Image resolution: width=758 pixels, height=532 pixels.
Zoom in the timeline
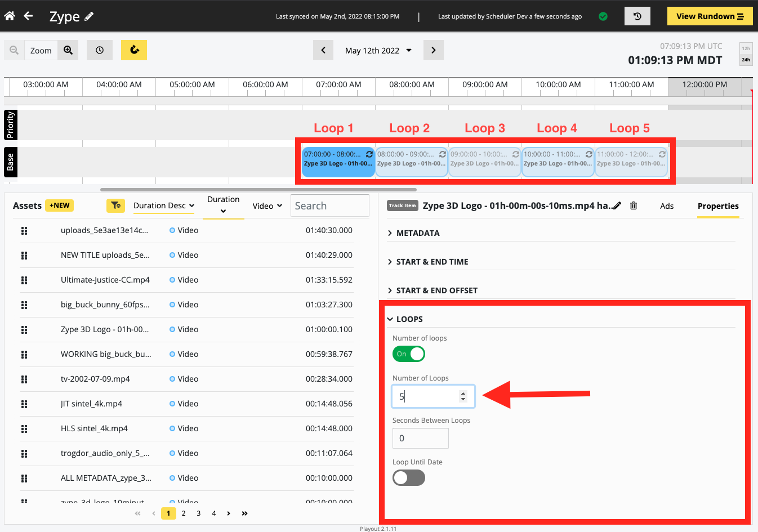[x=68, y=50]
